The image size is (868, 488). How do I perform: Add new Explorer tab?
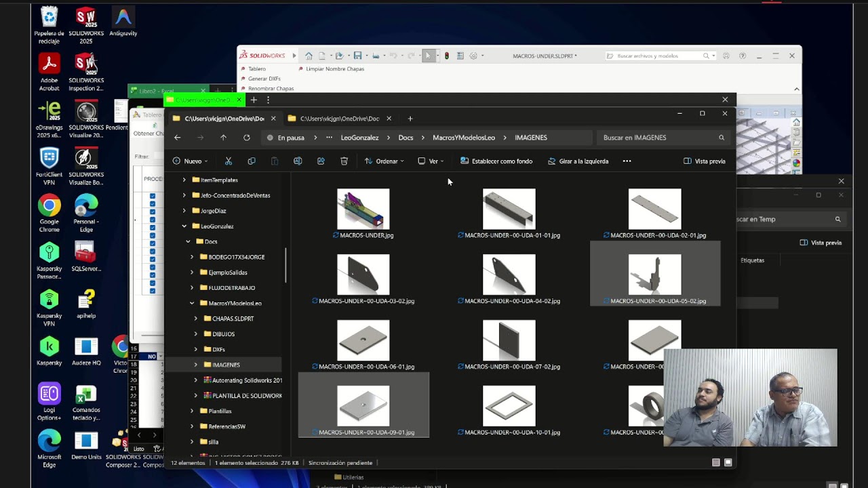click(x=410, y=119)
